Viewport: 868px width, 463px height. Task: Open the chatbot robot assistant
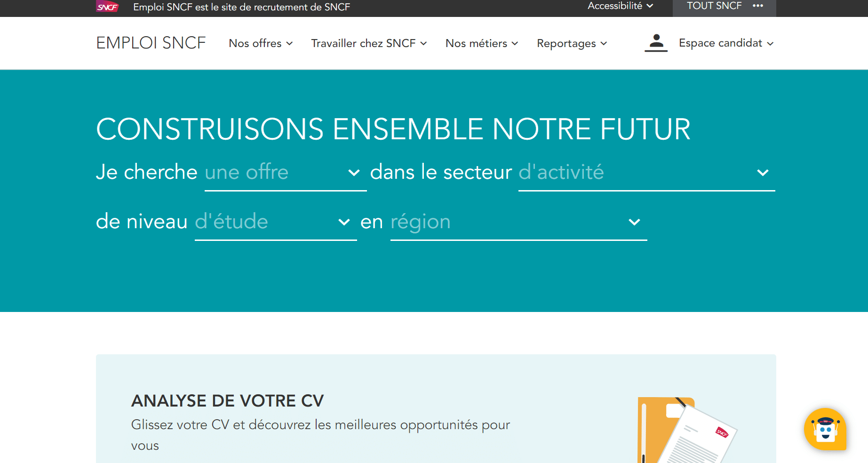(825, 429)
